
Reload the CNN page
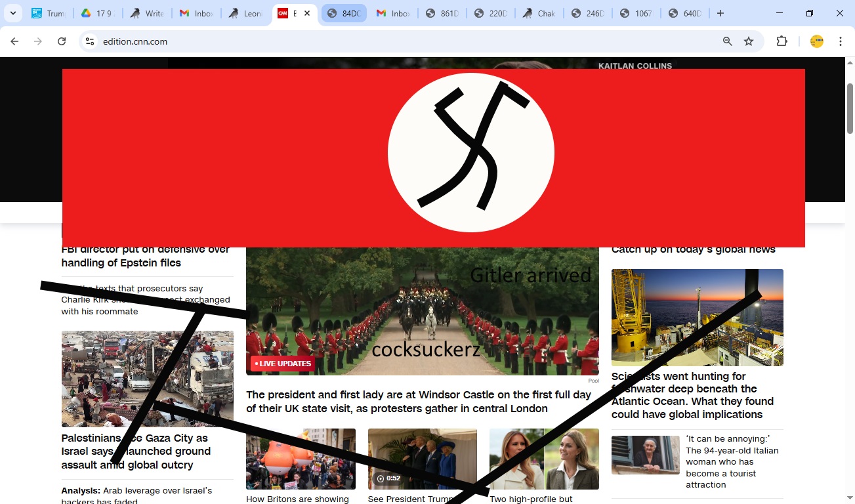point(62,41)
